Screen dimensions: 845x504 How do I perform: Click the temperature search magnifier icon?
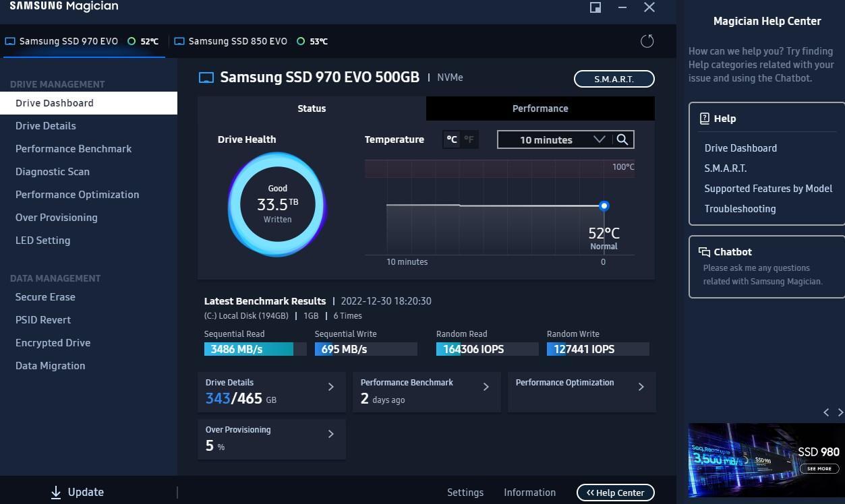622,139
